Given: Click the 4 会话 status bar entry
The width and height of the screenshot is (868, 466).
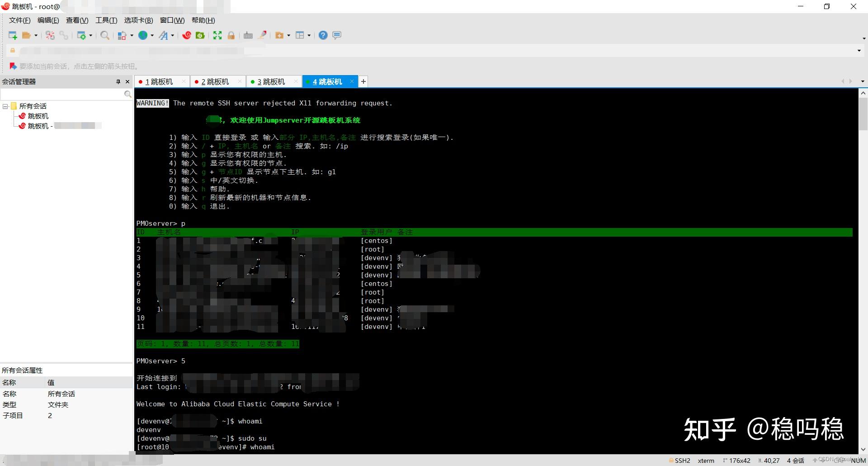Looking at the screenshot, I should tap(796, 461).
